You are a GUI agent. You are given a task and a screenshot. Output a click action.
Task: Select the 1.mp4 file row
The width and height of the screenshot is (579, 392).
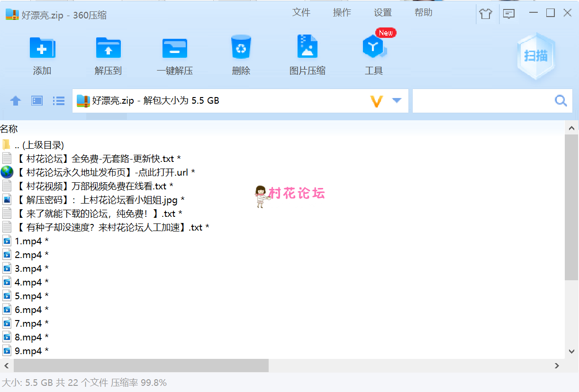click(x=282, y=241)
